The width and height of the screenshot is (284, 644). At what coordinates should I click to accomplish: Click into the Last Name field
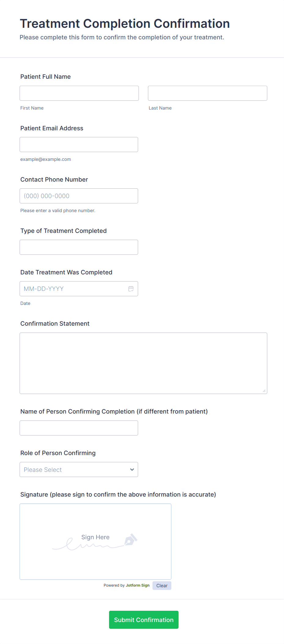tap(207, 93)
